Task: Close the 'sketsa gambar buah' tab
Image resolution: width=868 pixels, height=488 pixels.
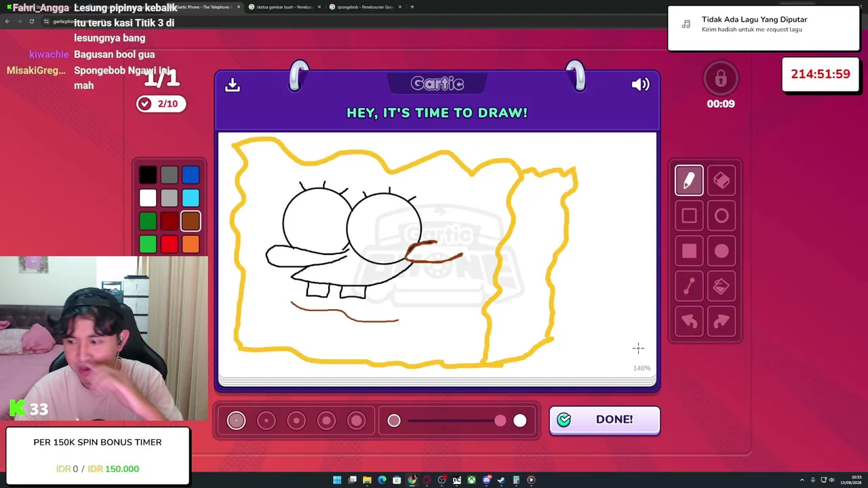Action: coord(319,7)
